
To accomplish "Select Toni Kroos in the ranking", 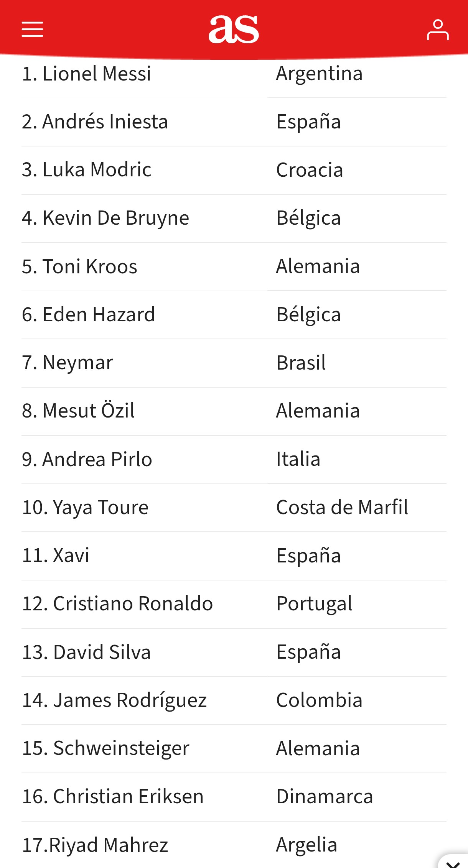I will tap(79, 266).
